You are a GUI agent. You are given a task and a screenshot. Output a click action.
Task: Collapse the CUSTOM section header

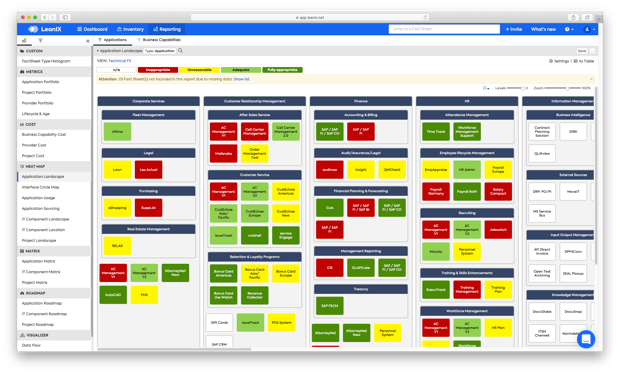pos(54,51)
